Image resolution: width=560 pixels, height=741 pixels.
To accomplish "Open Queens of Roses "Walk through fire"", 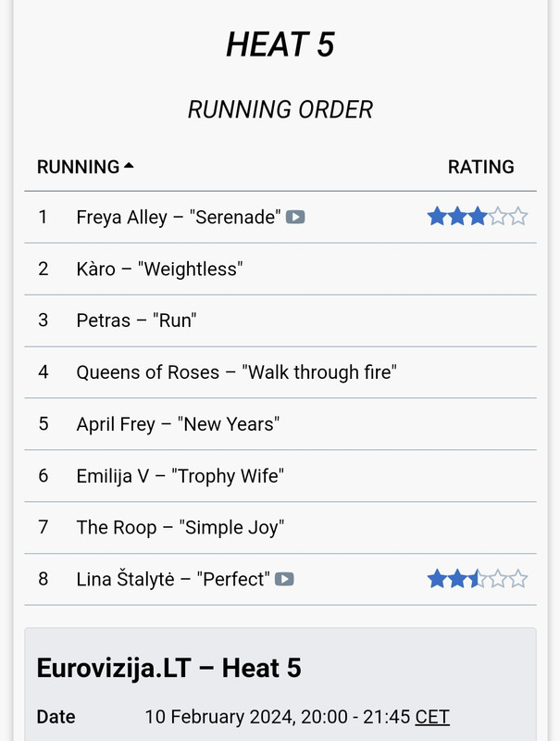I will [x=236, y=373].
